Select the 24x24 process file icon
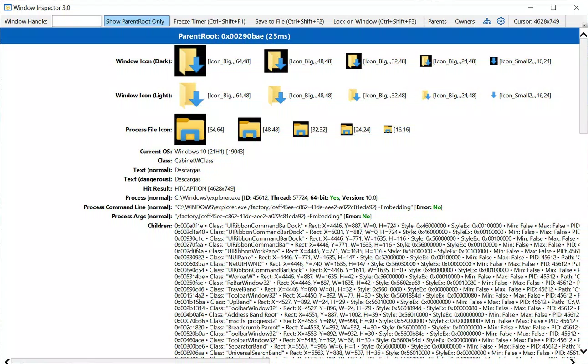 347,129
